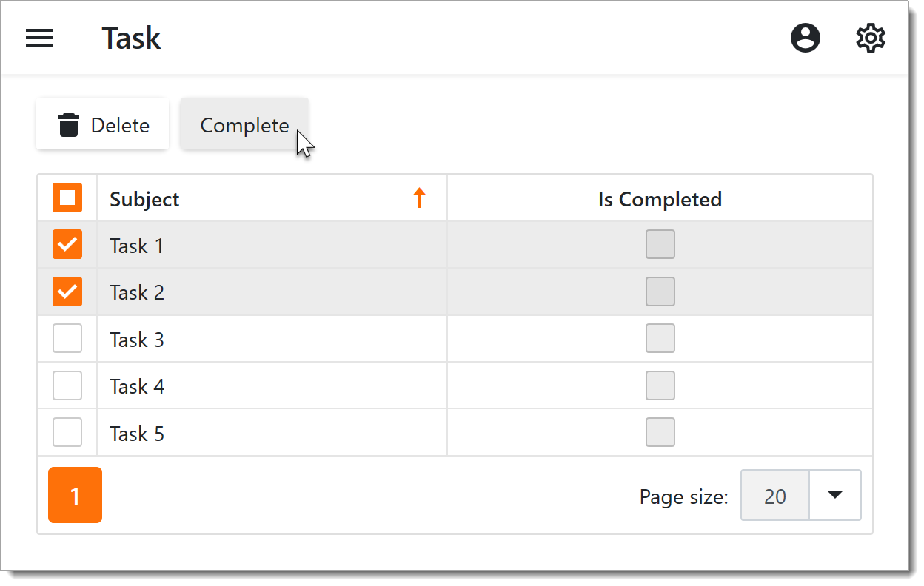924x586 pixels.
Task: Open the hamburger navigation menu
Action: click(x=39, y=38)
